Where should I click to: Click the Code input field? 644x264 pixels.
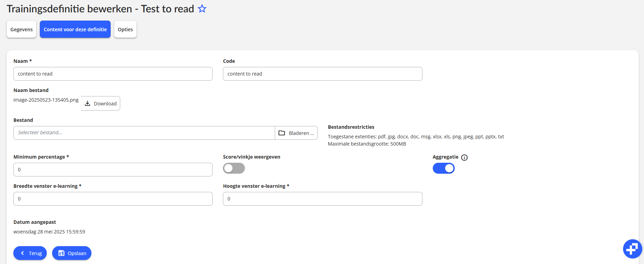point(323,74)
